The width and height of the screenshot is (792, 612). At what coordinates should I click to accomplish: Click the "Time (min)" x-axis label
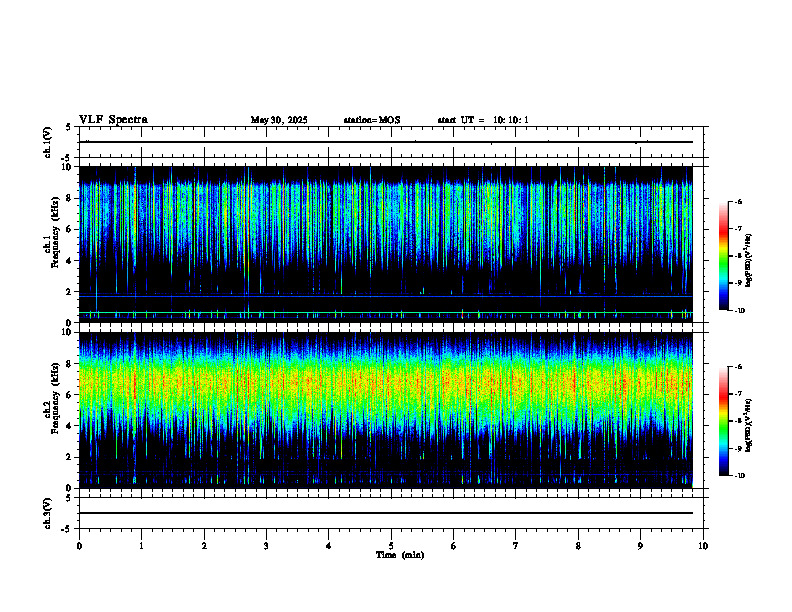[400, 555]
